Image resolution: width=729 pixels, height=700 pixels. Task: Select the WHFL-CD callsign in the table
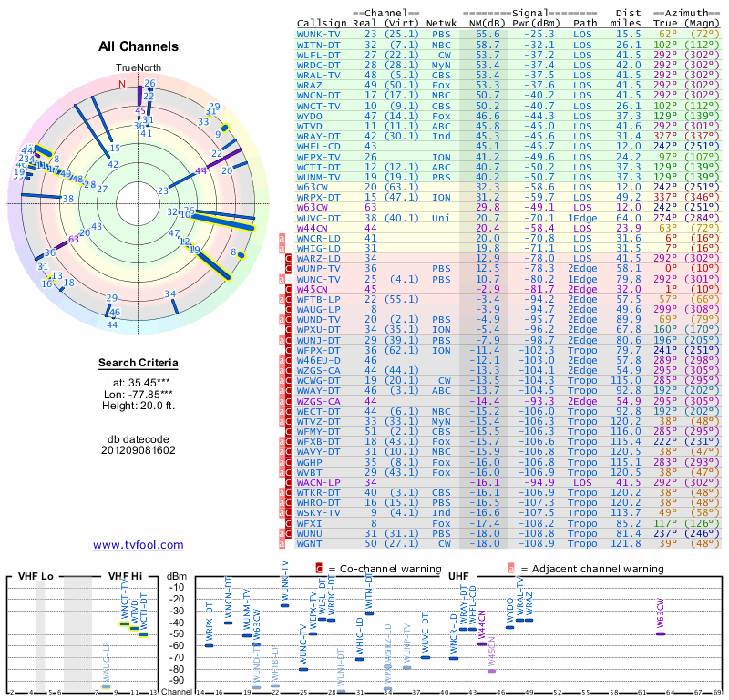pos(319,146)
